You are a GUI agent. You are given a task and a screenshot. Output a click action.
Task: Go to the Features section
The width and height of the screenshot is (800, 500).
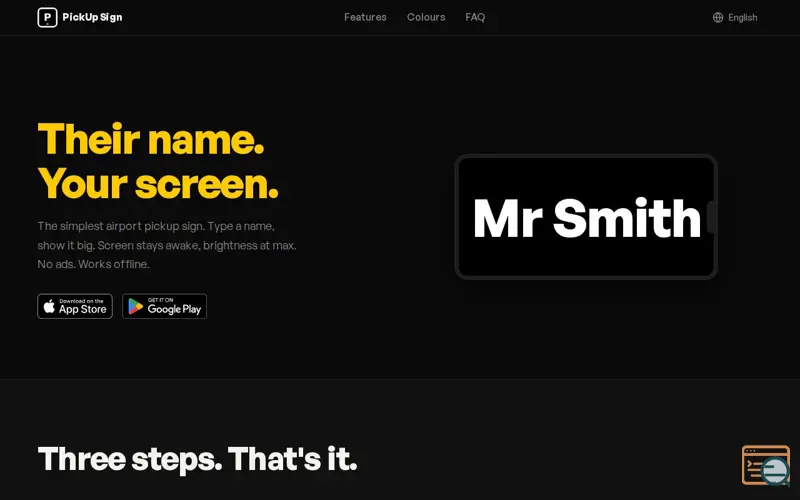click(x=365, y=17)
